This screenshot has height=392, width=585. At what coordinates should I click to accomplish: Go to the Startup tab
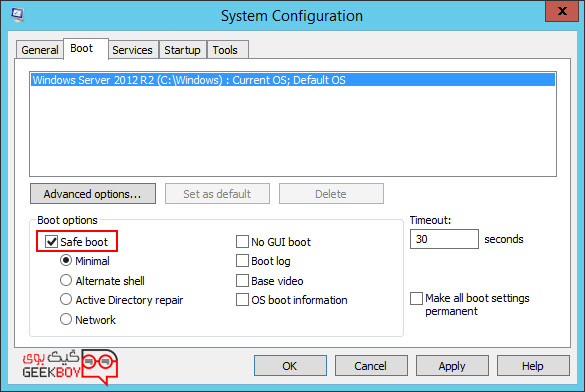(182, 50)
